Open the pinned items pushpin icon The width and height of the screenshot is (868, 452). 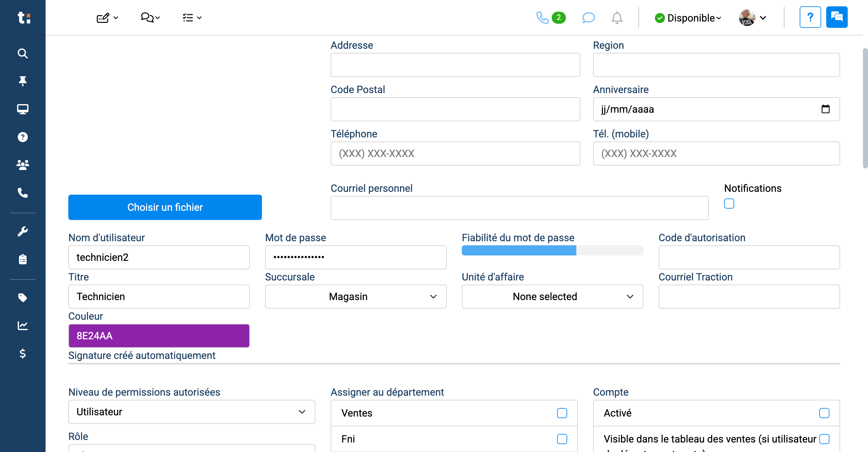pyautogui.click(x=22, y=81)
